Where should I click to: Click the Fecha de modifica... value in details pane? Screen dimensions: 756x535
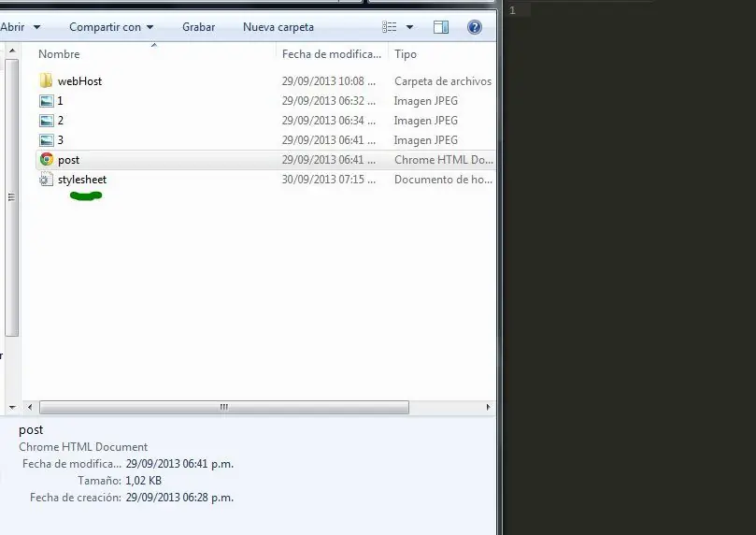point(179,464)
